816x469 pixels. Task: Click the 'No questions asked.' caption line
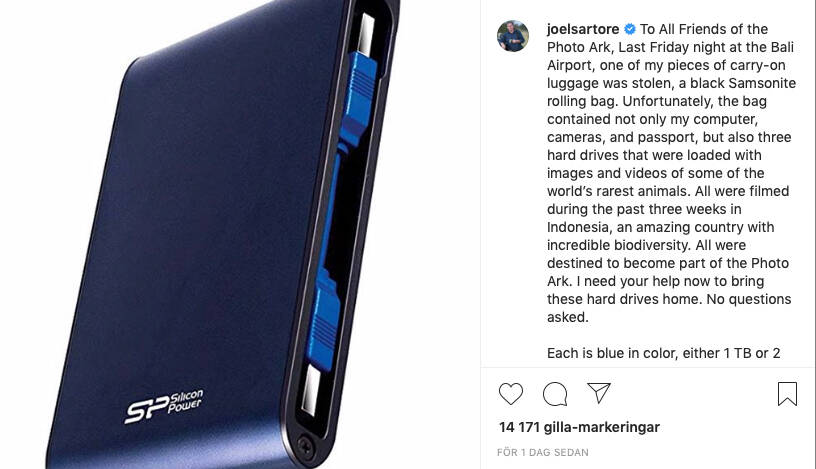[x=669, y=308]
